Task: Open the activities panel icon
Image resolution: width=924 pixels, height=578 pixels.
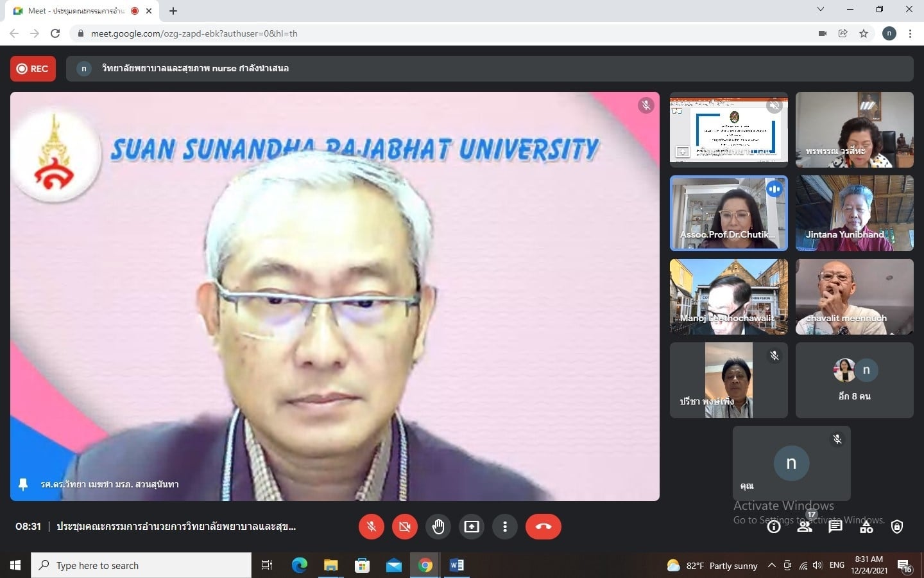Action: tap(866, 527)
